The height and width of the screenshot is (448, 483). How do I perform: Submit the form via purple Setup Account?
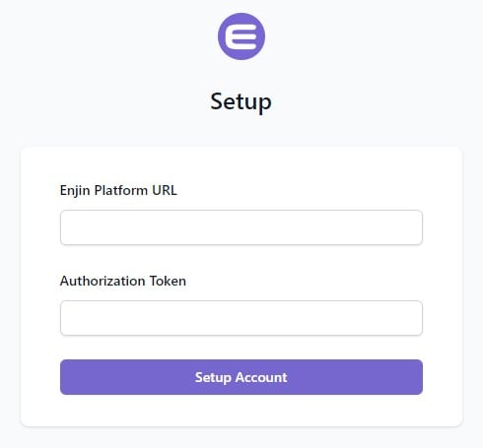[241, 377]
